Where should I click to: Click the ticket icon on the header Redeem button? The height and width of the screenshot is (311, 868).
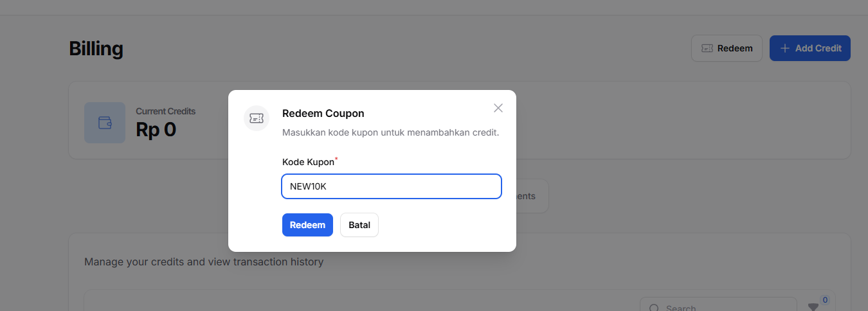point(707,48)
